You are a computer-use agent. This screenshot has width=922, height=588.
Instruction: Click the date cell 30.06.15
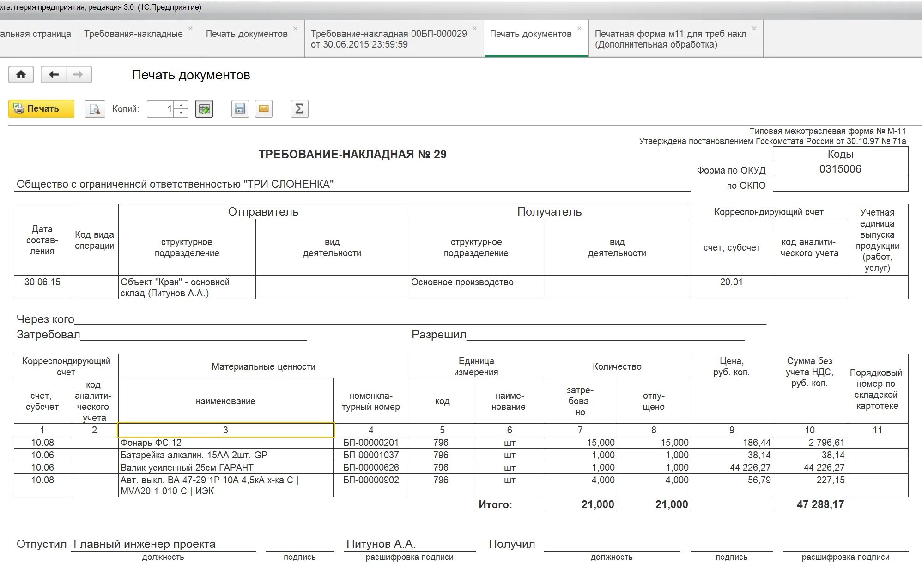(x=42, y=287)
